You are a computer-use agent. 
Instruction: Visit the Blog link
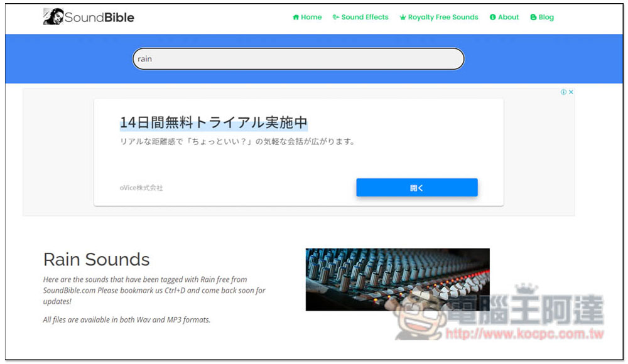click(542, 17)
